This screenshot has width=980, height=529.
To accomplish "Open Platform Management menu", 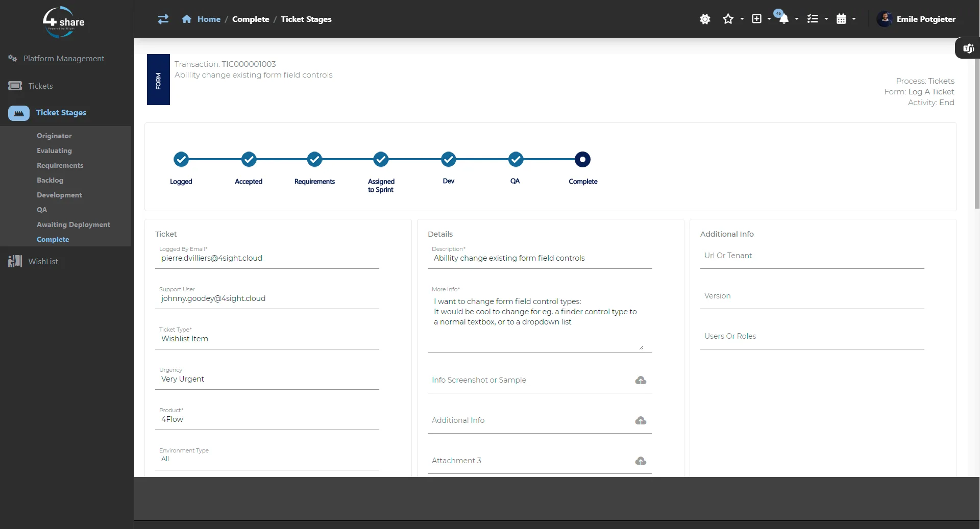I will (x=64, y=58).
